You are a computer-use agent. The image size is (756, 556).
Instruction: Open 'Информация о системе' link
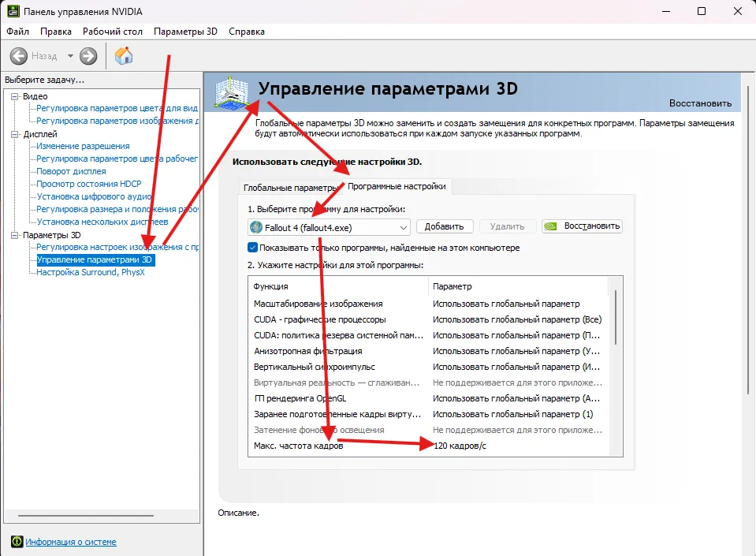point(71,542)
